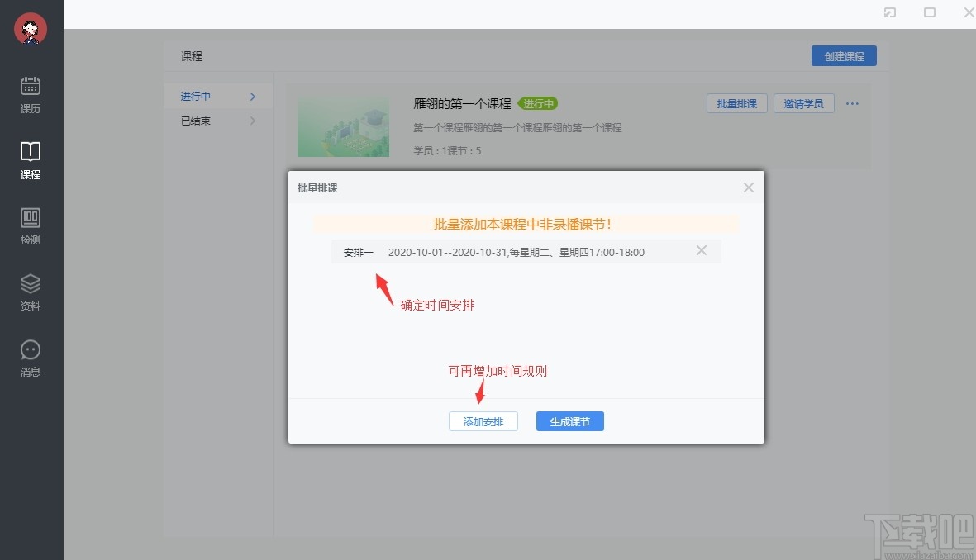976x560 pixels.
Task: Select the 课程 (courses) sidebar icon
Action: pyautogui.click(x=30, y=159)
